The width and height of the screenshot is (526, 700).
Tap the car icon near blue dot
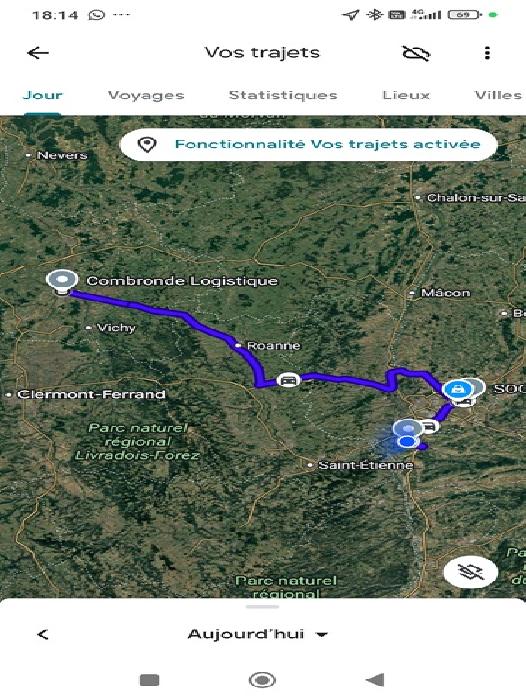click(x=428, y=427)
